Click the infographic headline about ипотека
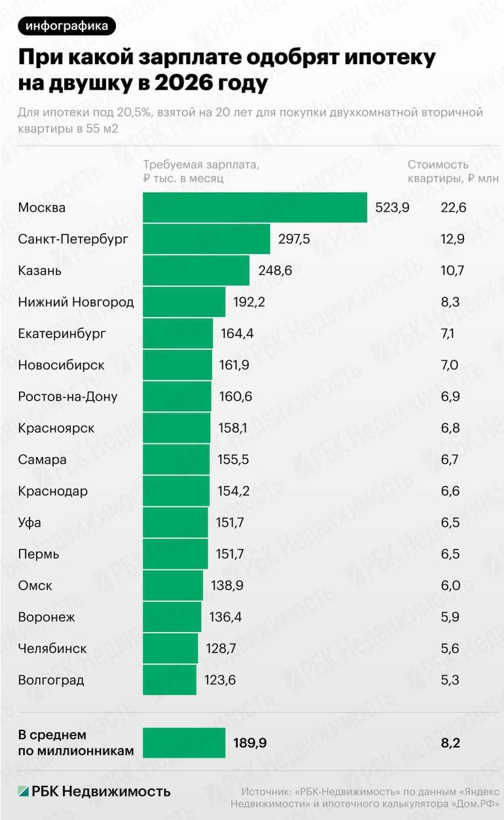 226,71
